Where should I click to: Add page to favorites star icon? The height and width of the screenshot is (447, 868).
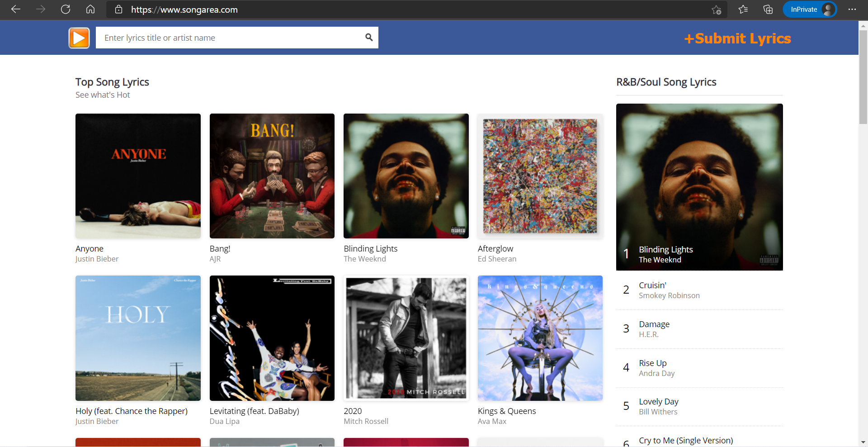(717, 10)
